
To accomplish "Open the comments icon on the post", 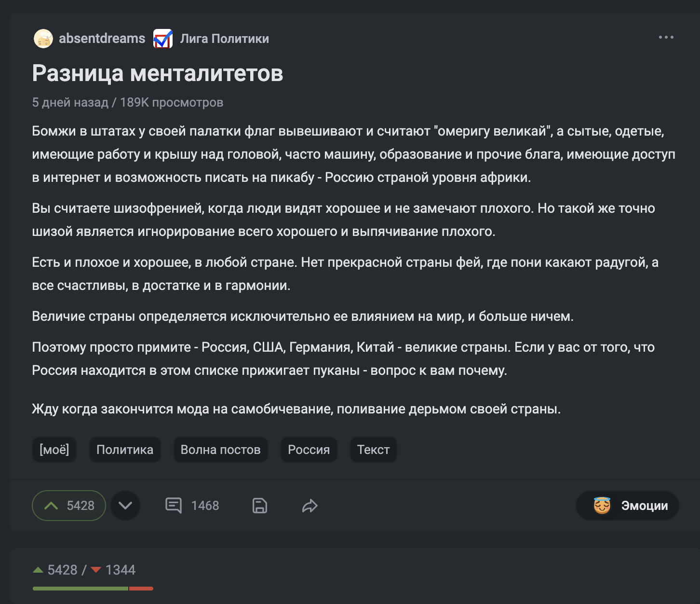I will (x=174, y=506).
